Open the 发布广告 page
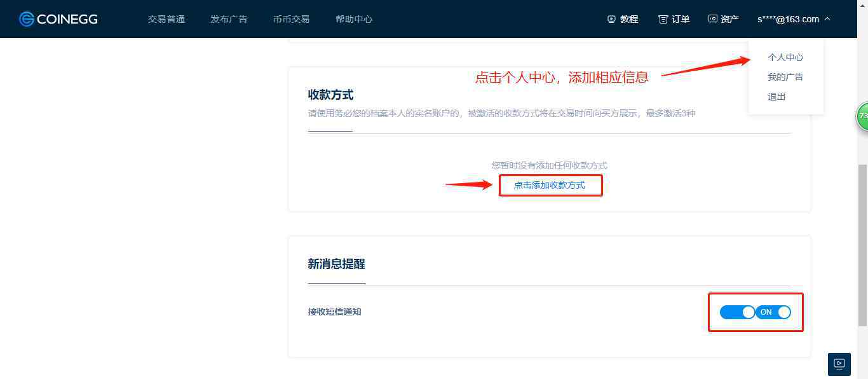 [x=229, y=19]
